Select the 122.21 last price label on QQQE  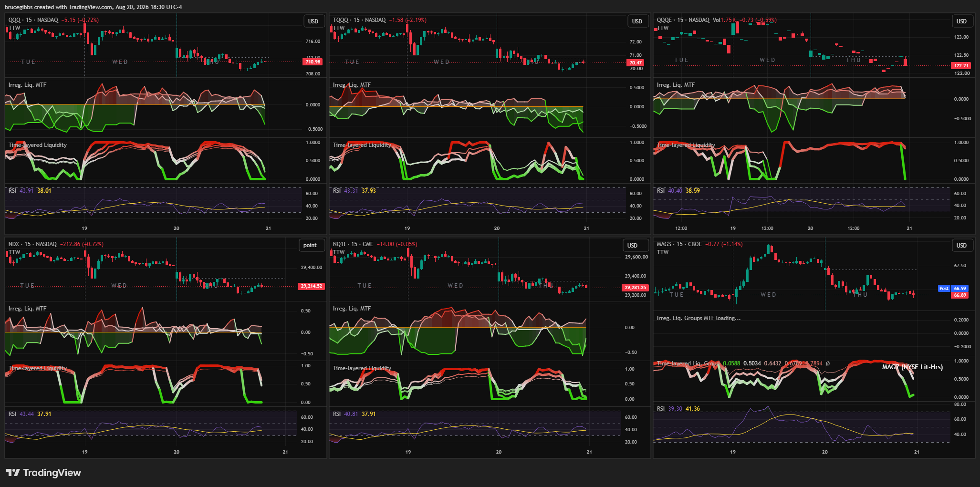pos(961,66)
